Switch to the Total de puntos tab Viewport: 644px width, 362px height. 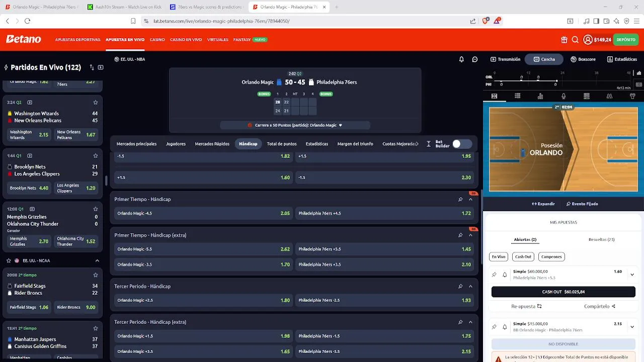click(282, 144)
